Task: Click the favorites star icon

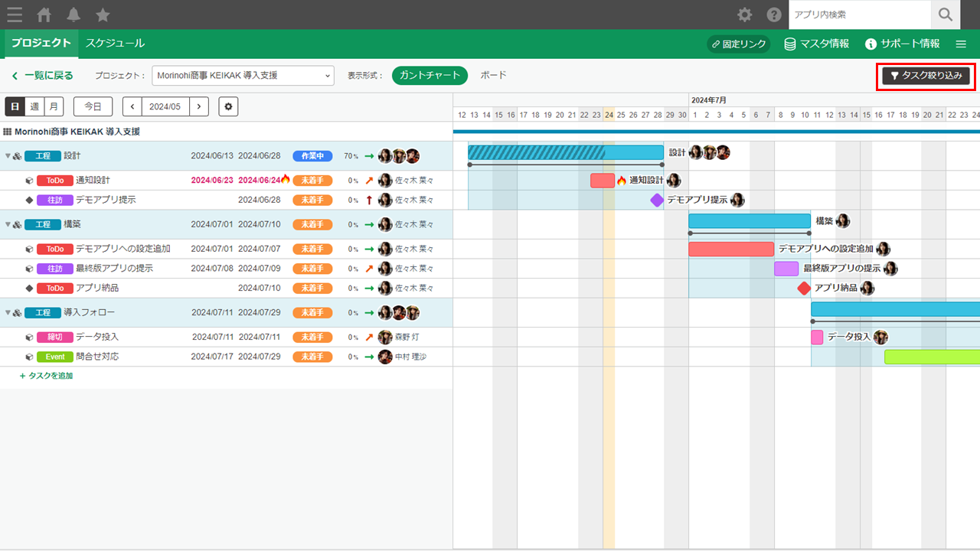Action: [x=103, y=15]
